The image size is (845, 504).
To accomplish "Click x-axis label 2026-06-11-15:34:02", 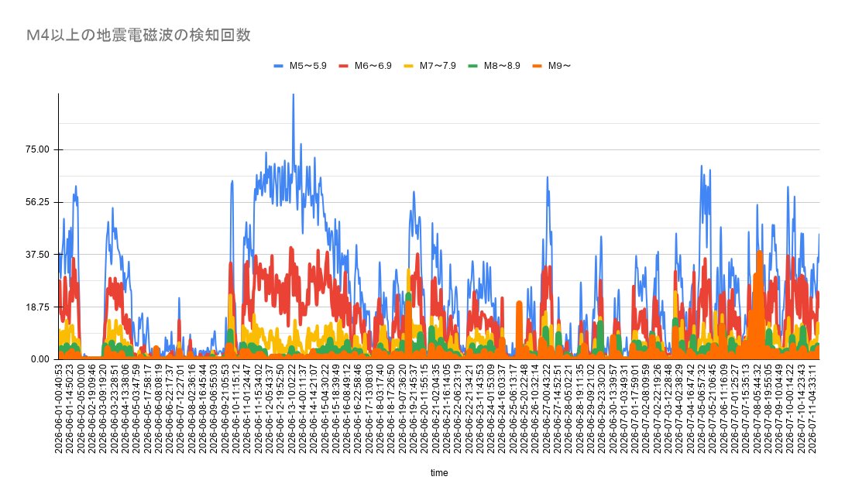I will 258,409.
